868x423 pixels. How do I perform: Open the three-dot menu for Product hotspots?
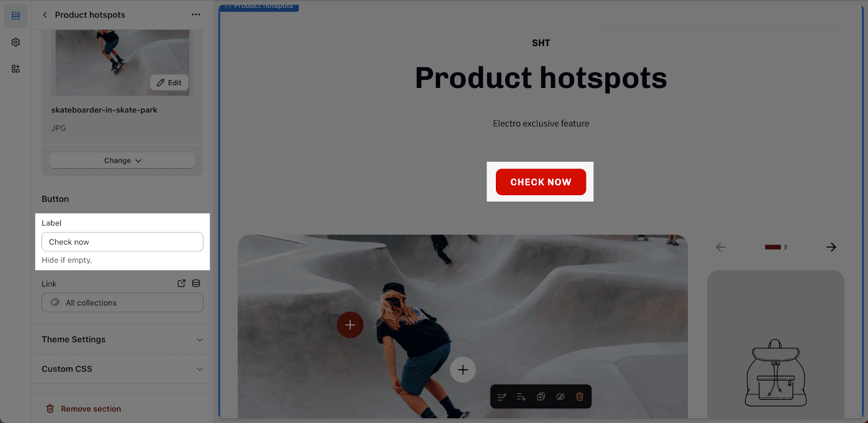click(x=196, y=15)
